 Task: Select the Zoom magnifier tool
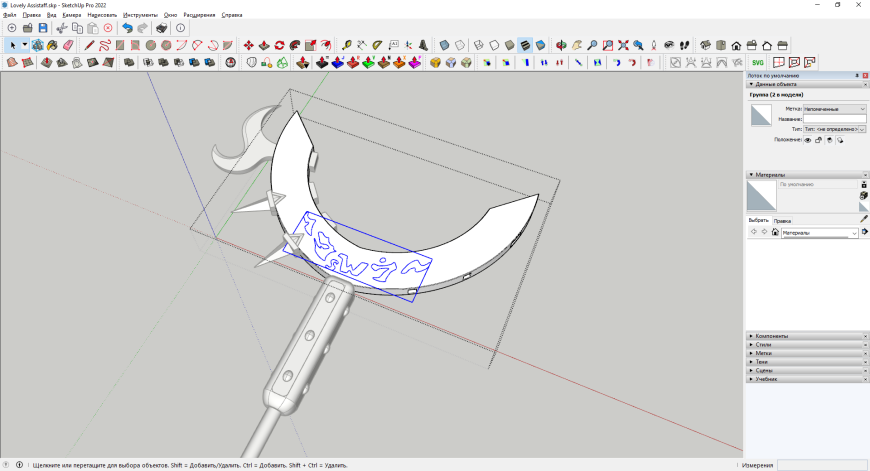click(x=593, y=45)
